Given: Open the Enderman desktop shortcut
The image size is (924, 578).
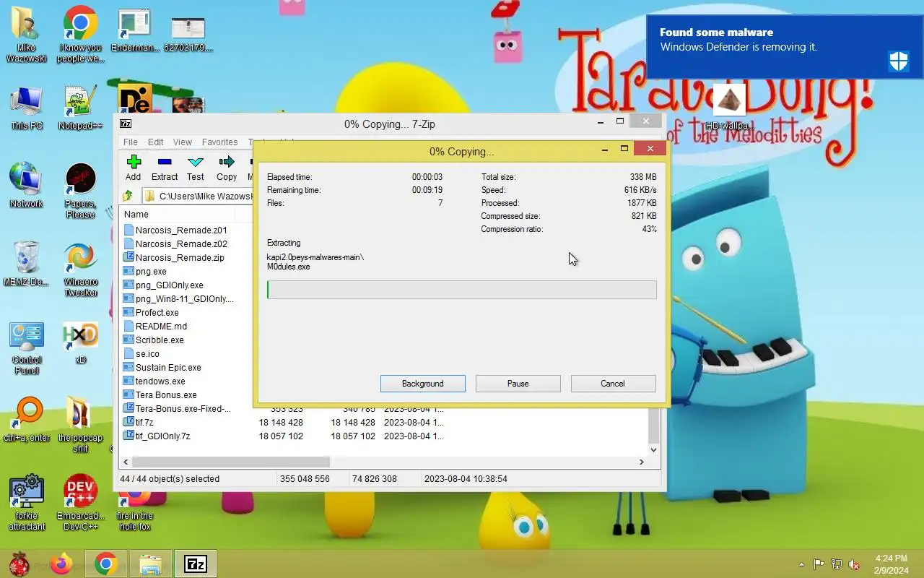Looking at the screenshot, I should pyautogui.click(x=134, y=30).
